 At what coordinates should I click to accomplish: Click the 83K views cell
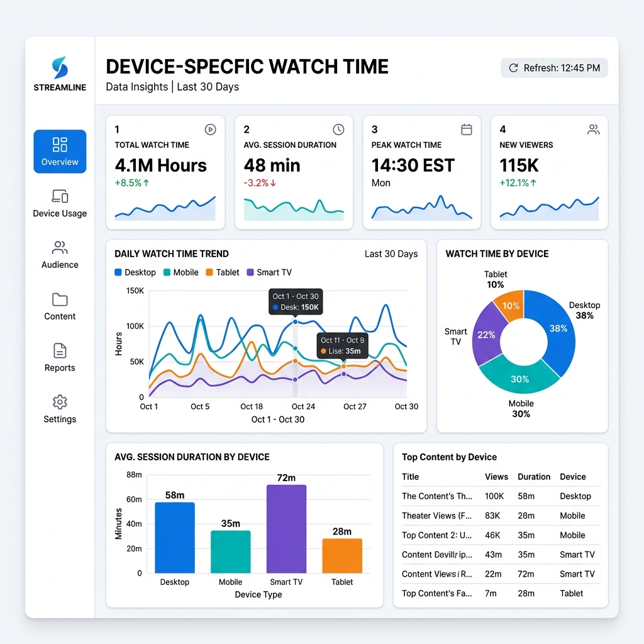[x=492, y=516]
